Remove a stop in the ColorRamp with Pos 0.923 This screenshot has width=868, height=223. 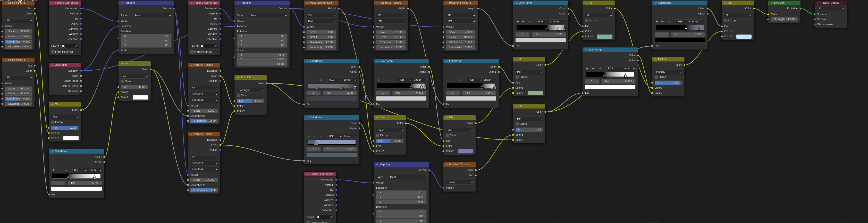pos(384,80)
